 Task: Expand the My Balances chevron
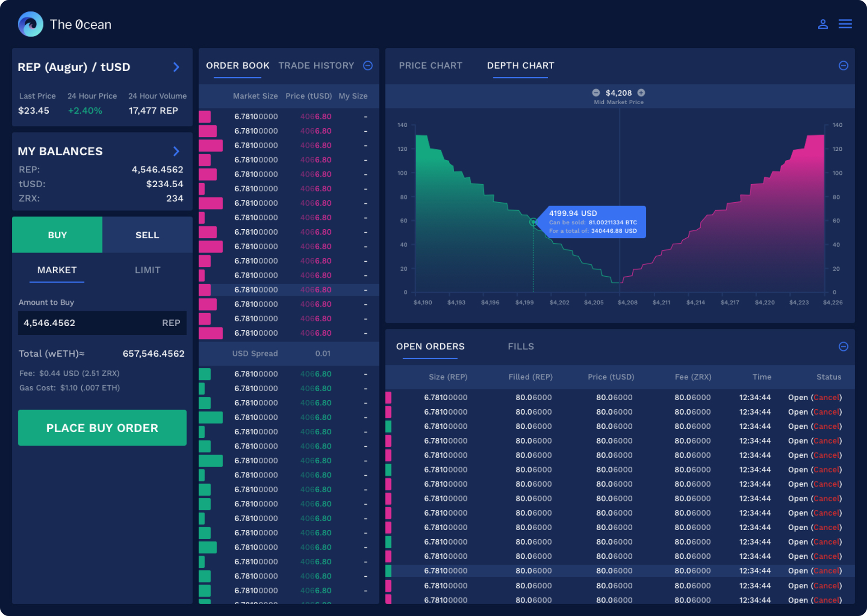177,151
